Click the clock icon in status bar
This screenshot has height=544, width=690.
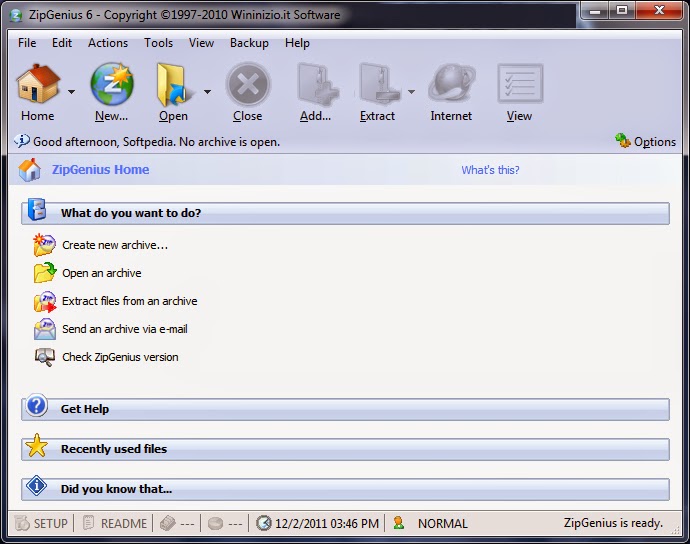coord(264,523)
